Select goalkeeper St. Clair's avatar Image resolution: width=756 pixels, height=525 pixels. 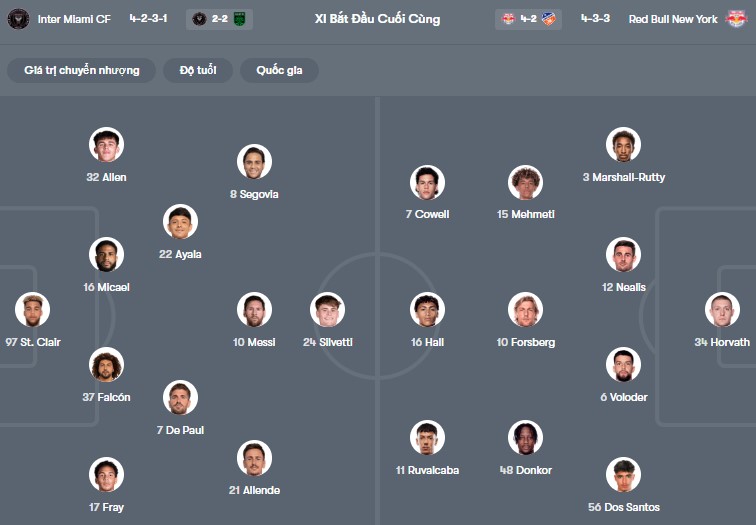tap(33, 310)
